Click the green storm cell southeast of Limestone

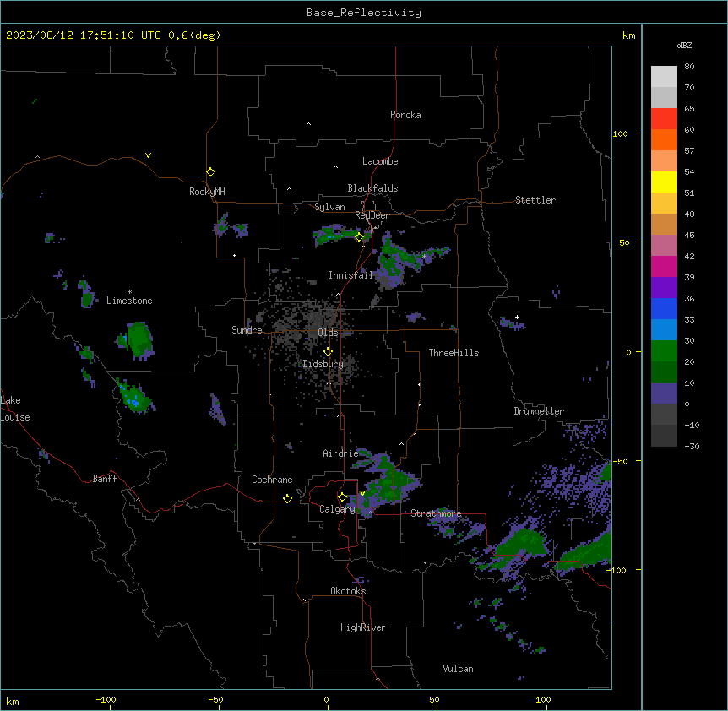(139, 339)
